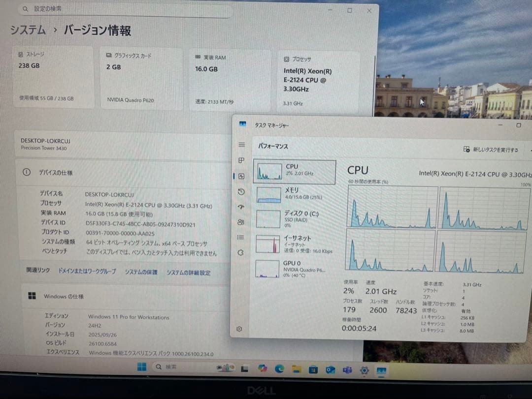Open the Startup apps view
The width and height of the screenshot is (532, 399).
[x=241, y=207]
